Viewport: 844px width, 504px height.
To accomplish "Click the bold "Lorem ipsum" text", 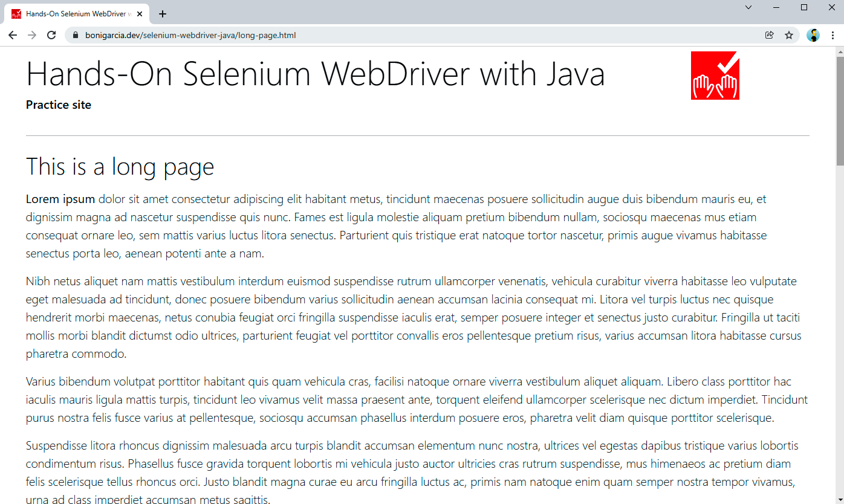I will tap(60, 199).
